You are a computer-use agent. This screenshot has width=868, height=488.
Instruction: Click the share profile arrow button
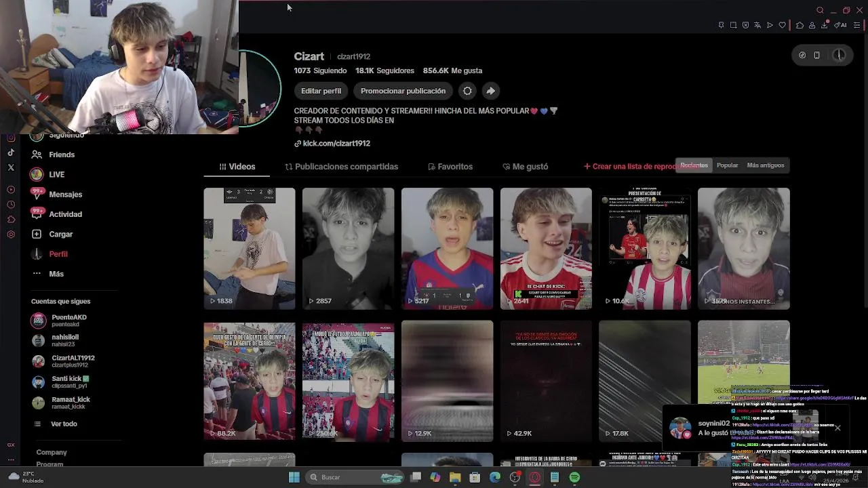(x=490, y=91)
